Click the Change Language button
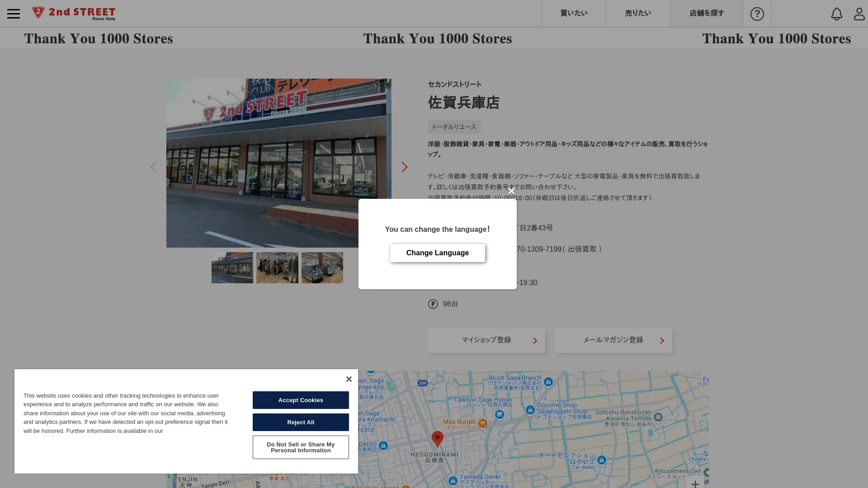The image size is (868, 488). coord(438,253)
